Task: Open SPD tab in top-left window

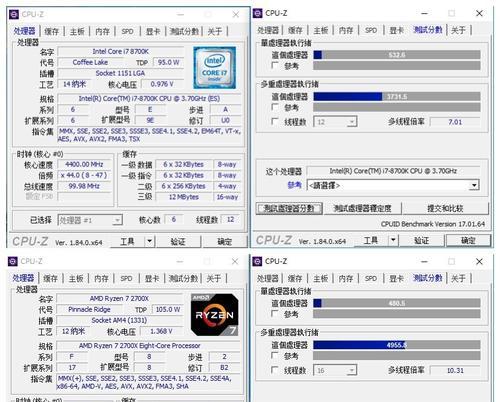Action: 127,32
